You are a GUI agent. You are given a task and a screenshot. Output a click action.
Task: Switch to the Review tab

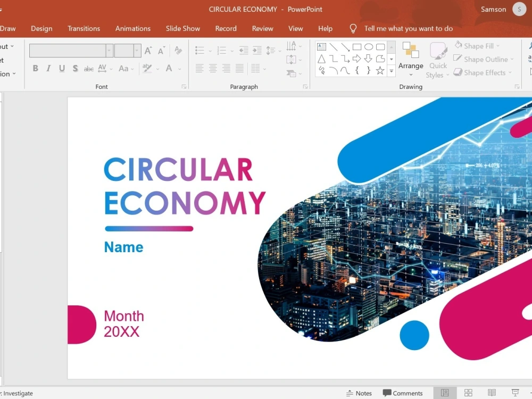(x=263, y=29)
